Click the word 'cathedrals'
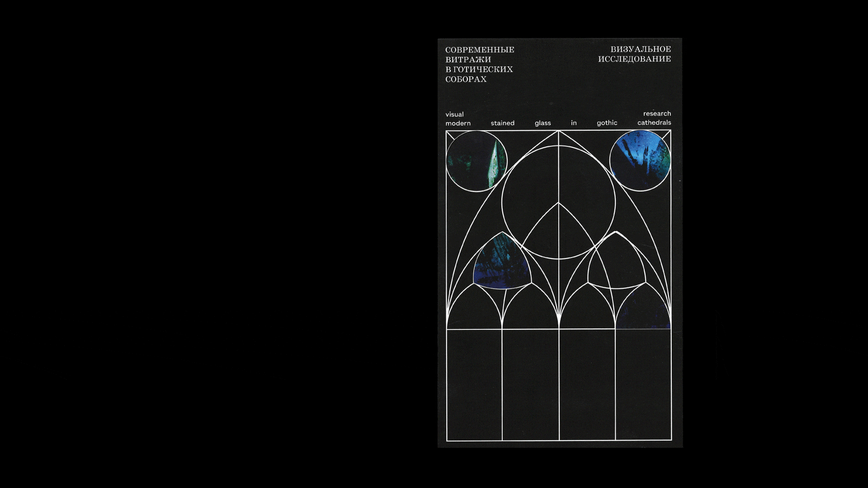 coord(654,122)
